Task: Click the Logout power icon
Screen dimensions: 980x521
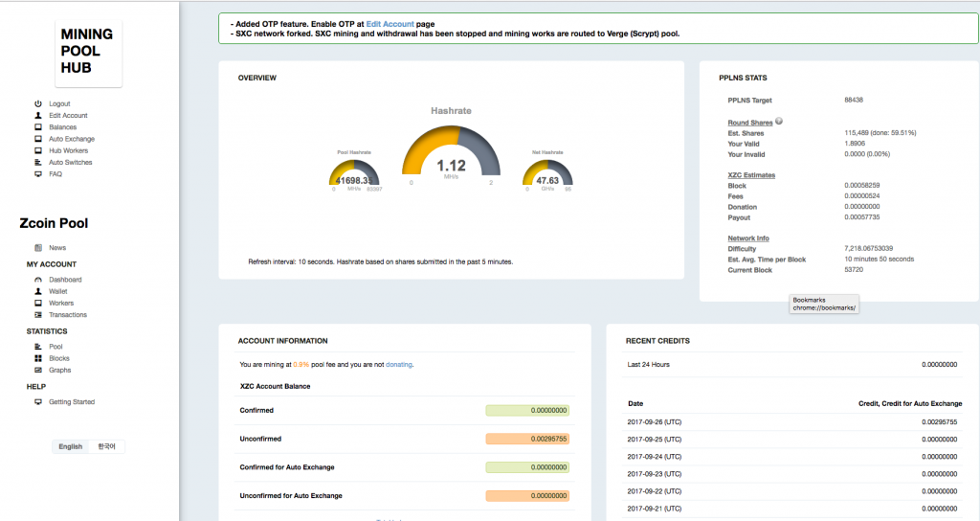Action: (38, 103)
